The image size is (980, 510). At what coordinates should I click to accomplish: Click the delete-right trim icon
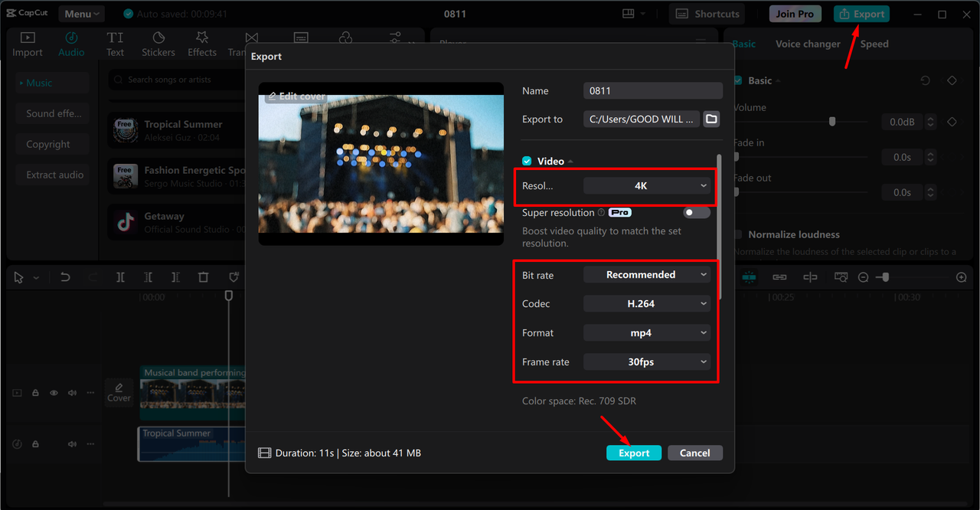[x=175, y=277]
